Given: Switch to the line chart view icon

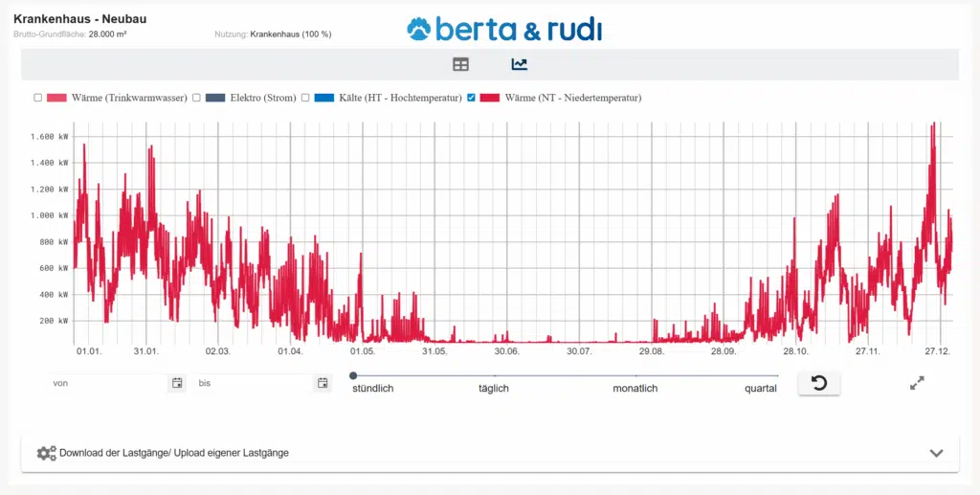Looking at the screenshot, I should pos(520,64).
